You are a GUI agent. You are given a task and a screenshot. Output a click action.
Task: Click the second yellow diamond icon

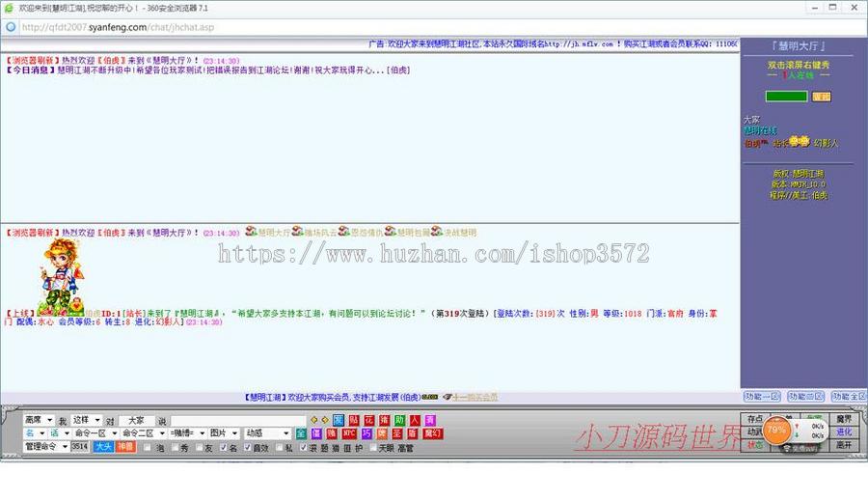pos(325,420)
